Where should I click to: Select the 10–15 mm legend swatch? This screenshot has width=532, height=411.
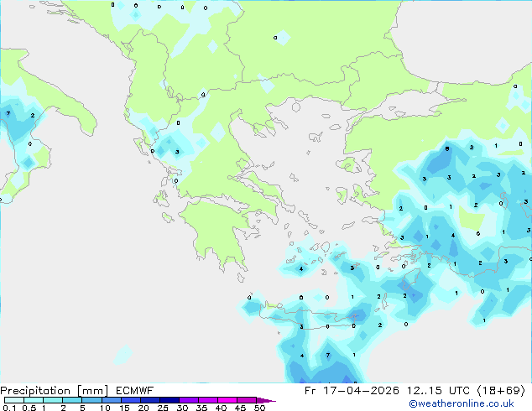[112, 400]
